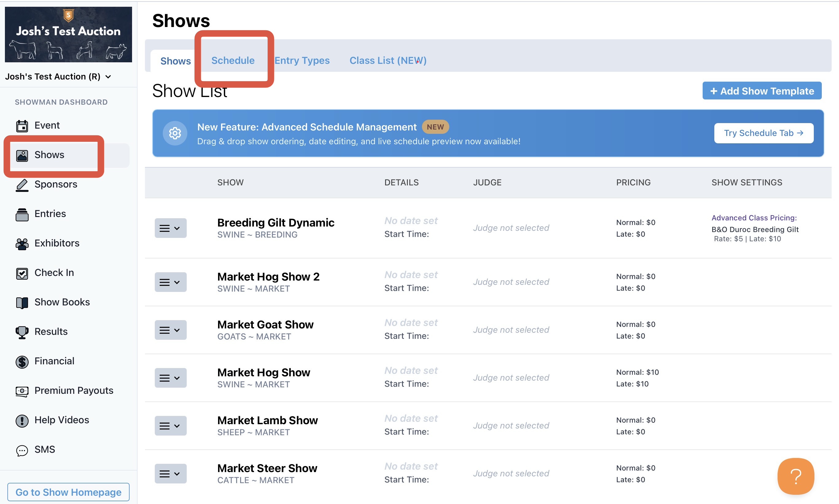
Task: Open the Market Lamb Show row menu
Action: click(x=170, y=425)
